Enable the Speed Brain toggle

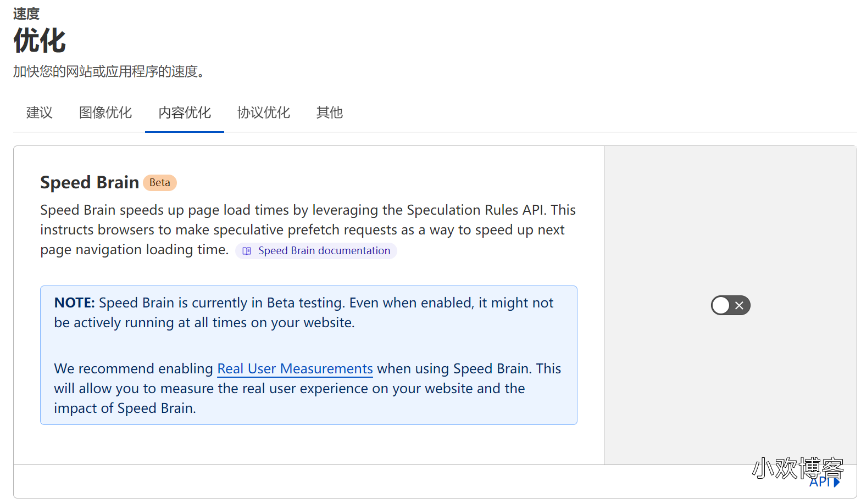tap(730, 305)
